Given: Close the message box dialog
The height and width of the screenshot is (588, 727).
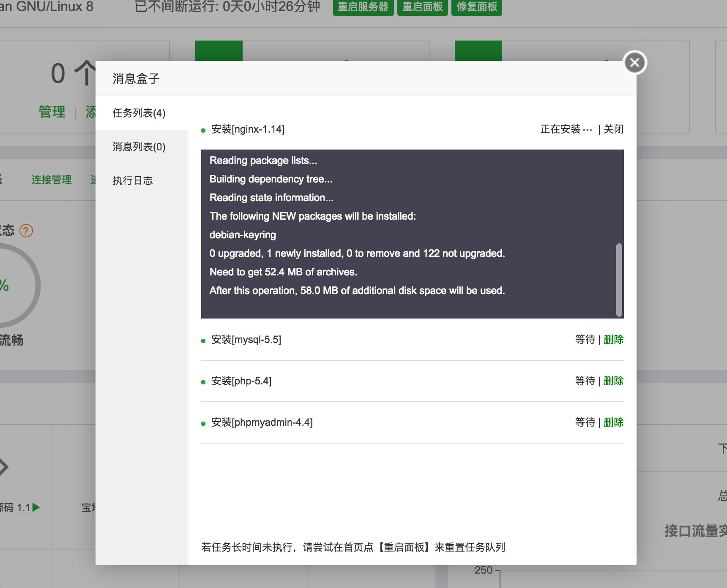Looking at the screenshot, I should pyautogui.click(x=635, y=63).
